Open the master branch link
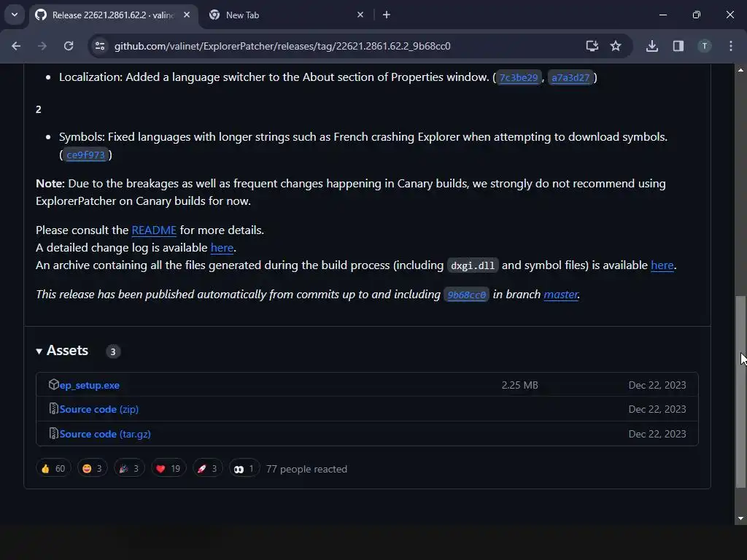747x560 pixels. click(561, 295)
